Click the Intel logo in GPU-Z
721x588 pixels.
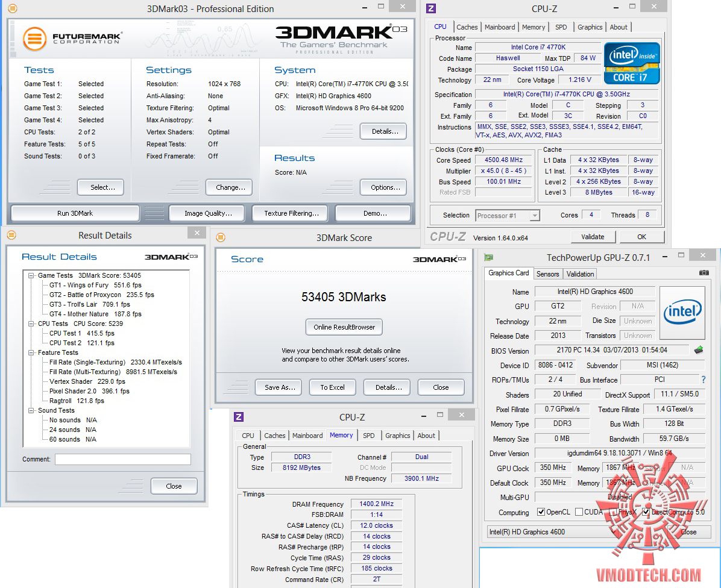[682, 312]
